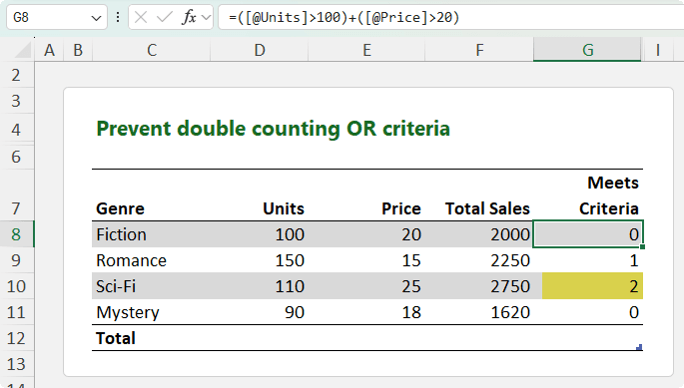Select column D header
The image size is (684, 388).
coord(260,50)
